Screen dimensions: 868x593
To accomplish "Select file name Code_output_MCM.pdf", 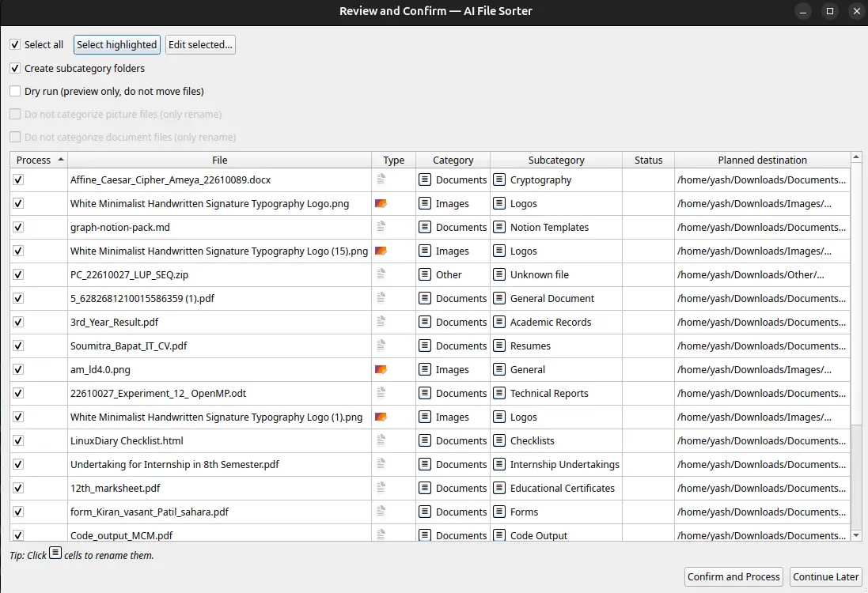I will (x=121, y=535).
